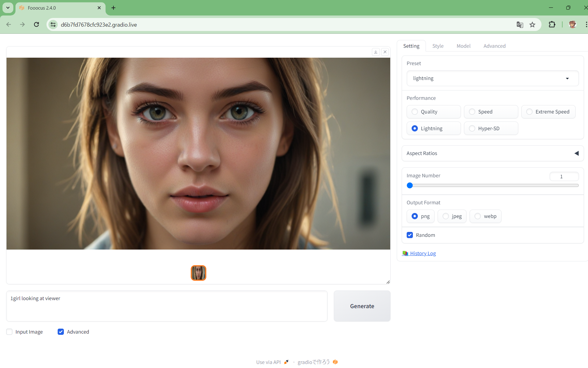Open the Extensions puzzle icon
This screenshot has width=588, height=368.
click(552, 24)
